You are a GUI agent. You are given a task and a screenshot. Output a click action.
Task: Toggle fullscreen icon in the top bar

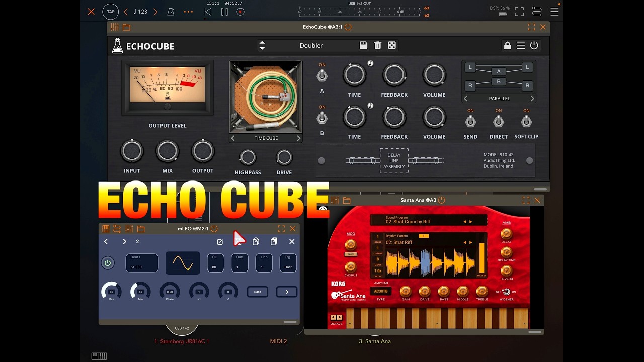coord(519,12)
